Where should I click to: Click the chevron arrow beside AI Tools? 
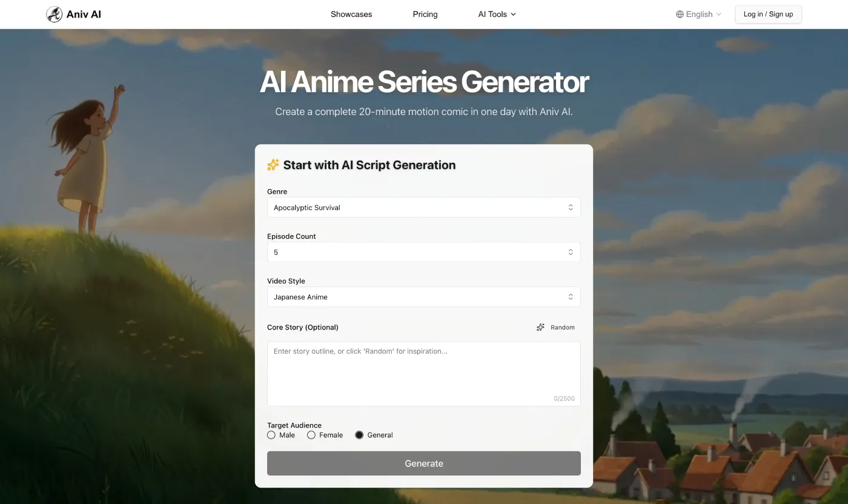pyautogui.click(x=514, y=15)
